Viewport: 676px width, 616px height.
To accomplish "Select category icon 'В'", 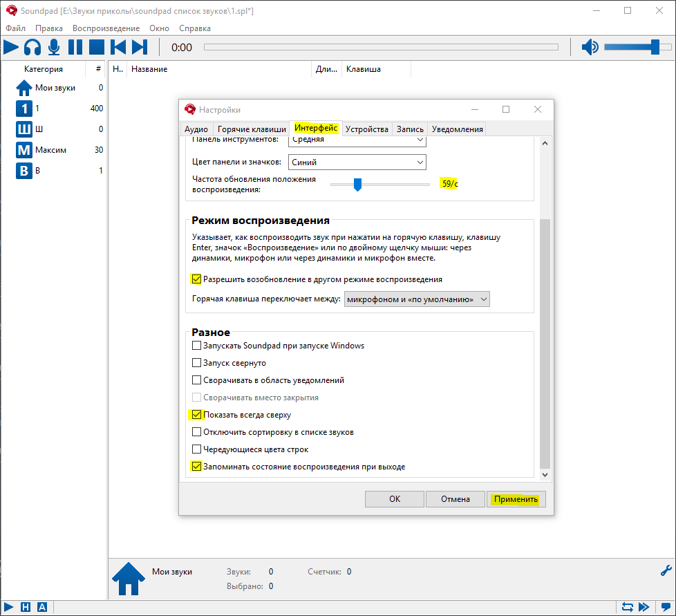I will 24,171.
